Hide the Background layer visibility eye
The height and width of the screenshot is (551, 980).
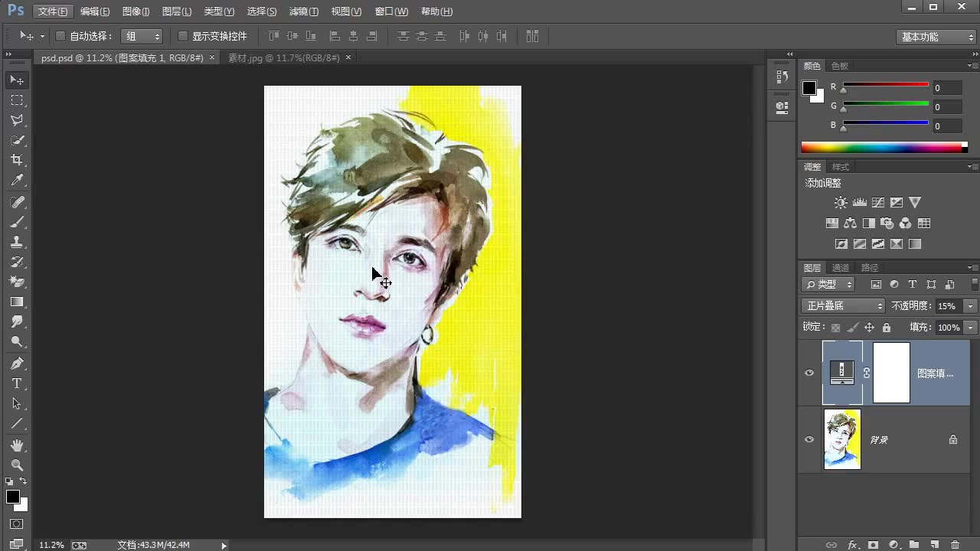(809, 439)
